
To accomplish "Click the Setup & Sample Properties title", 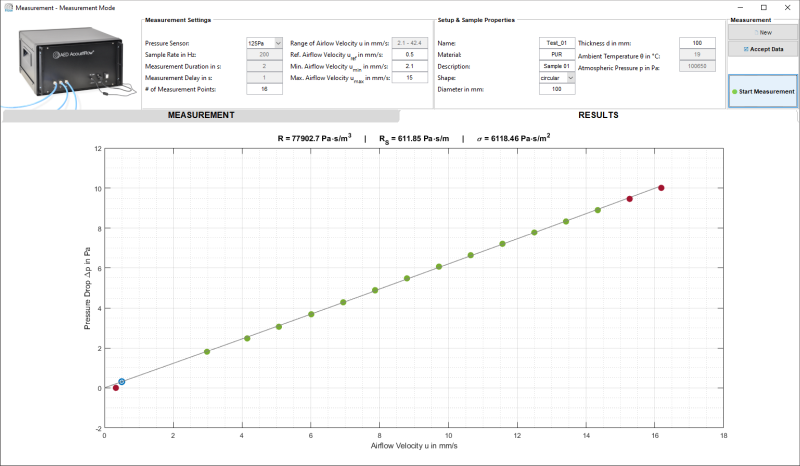I will pos(476,20).
